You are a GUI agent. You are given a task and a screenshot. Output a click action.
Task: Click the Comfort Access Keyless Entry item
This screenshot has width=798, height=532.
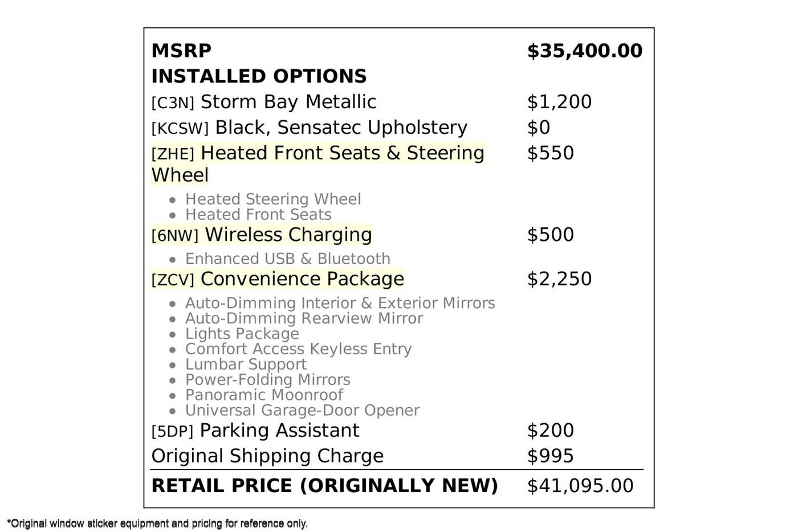click(298, 349)
